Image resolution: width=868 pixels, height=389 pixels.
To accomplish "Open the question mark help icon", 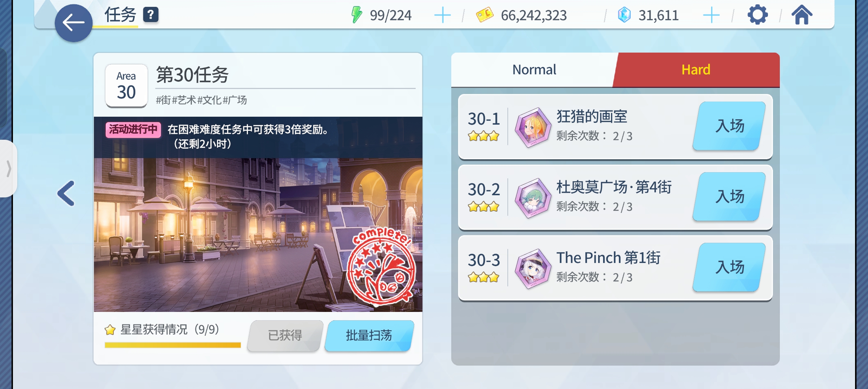I will click(x=151, y=15).
